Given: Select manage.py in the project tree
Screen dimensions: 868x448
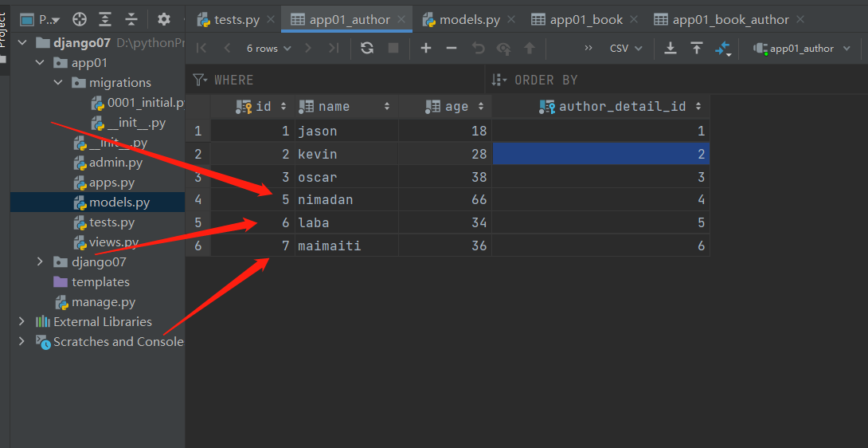Looking at the screenshot, I should click(96, 302).
